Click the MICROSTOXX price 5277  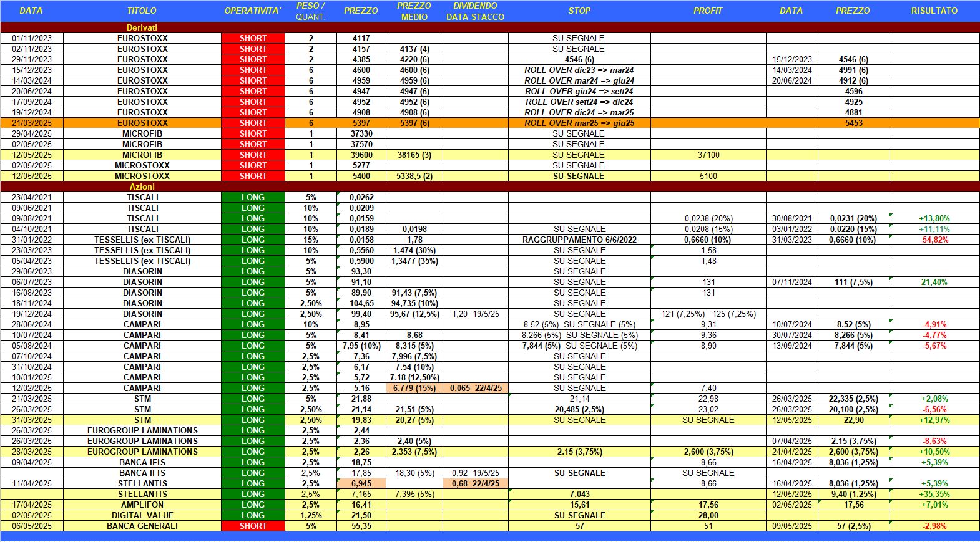[361, 165]
